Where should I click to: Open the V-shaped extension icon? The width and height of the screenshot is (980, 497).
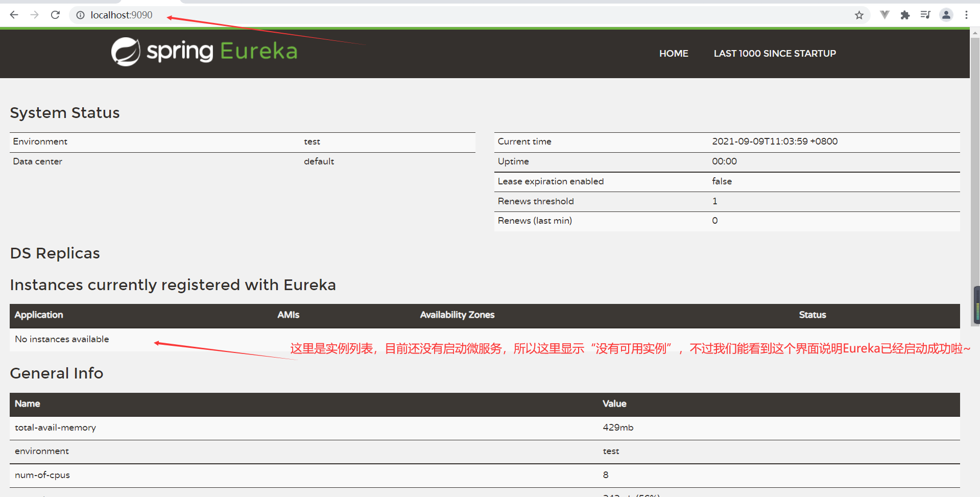pyautogui.click(x=885, y=15)
